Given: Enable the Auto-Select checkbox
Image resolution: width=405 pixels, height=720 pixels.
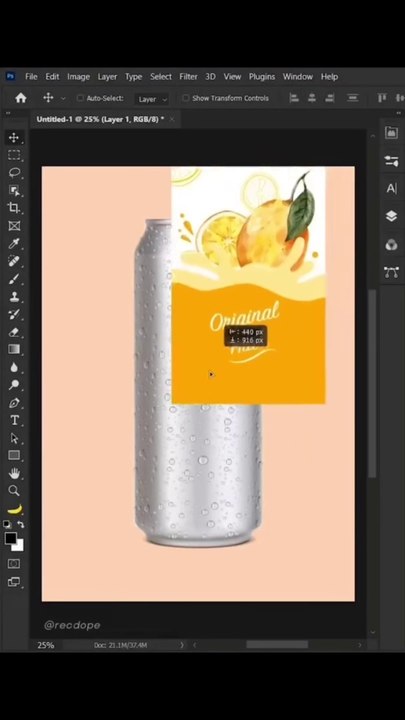Looking at the screenshot, I should point(80,98).
